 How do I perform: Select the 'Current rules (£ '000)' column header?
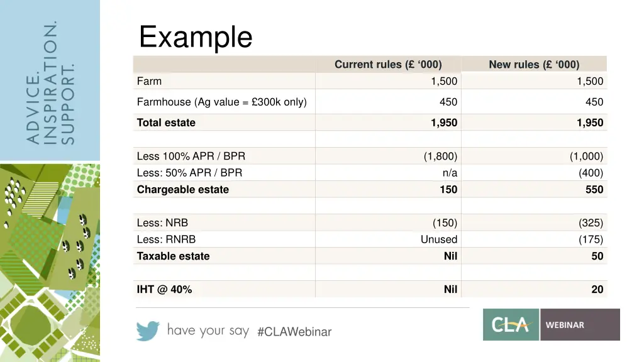[x=388, y=65]
